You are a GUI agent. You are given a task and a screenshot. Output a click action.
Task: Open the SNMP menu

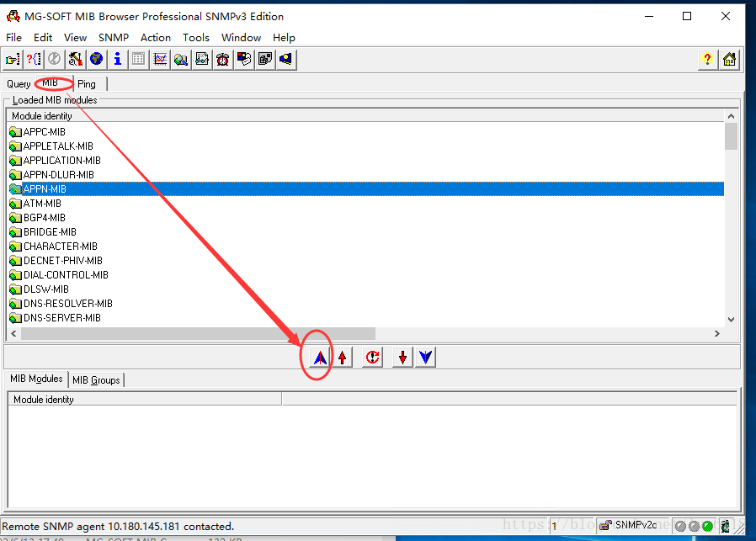[x=114, y=38]
